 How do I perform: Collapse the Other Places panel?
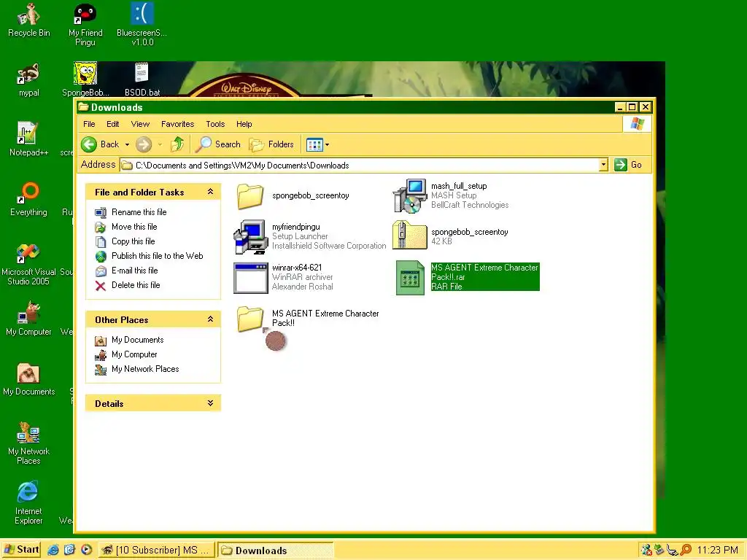(210, 319)
